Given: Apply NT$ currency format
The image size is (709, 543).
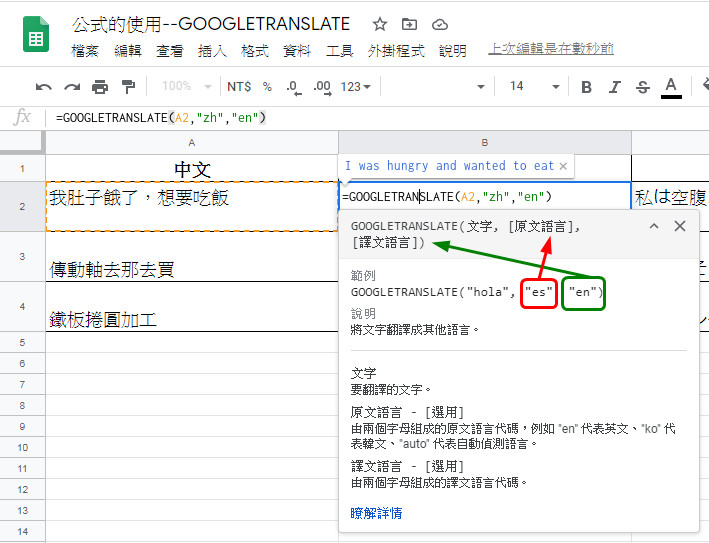Looking at the screenshot, I should coord(239,86).
